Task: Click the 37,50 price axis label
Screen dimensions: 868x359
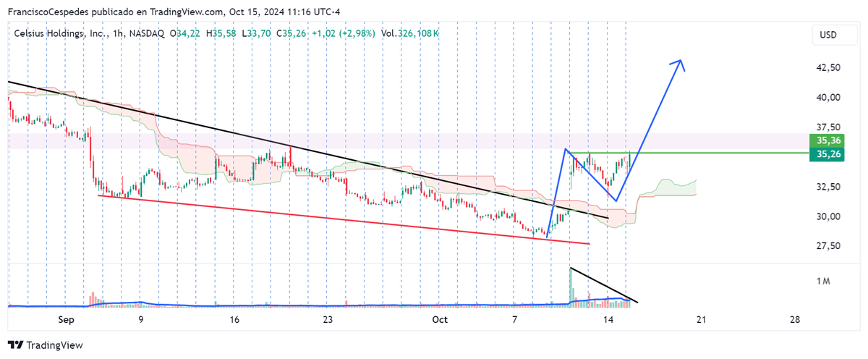Action: [827, 127]
